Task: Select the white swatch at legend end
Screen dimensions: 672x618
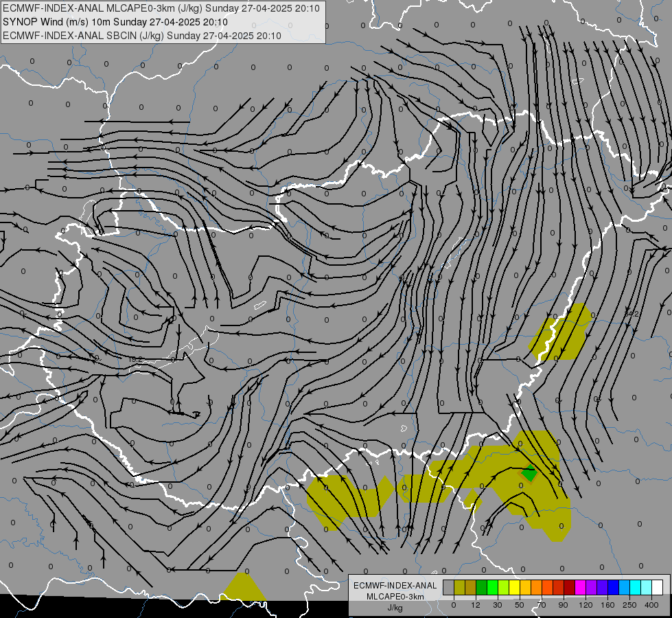Action: 658,587
